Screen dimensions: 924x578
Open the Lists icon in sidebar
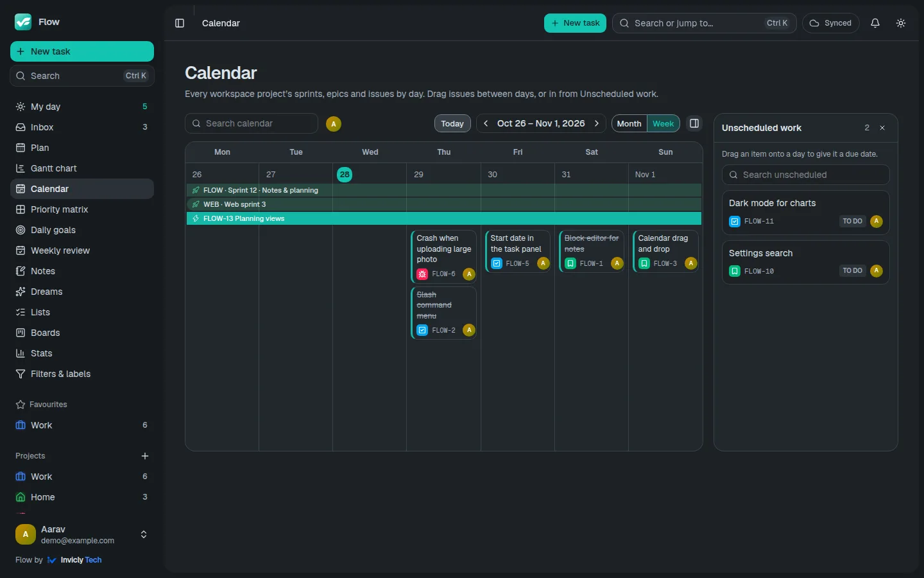coord(21,312)
